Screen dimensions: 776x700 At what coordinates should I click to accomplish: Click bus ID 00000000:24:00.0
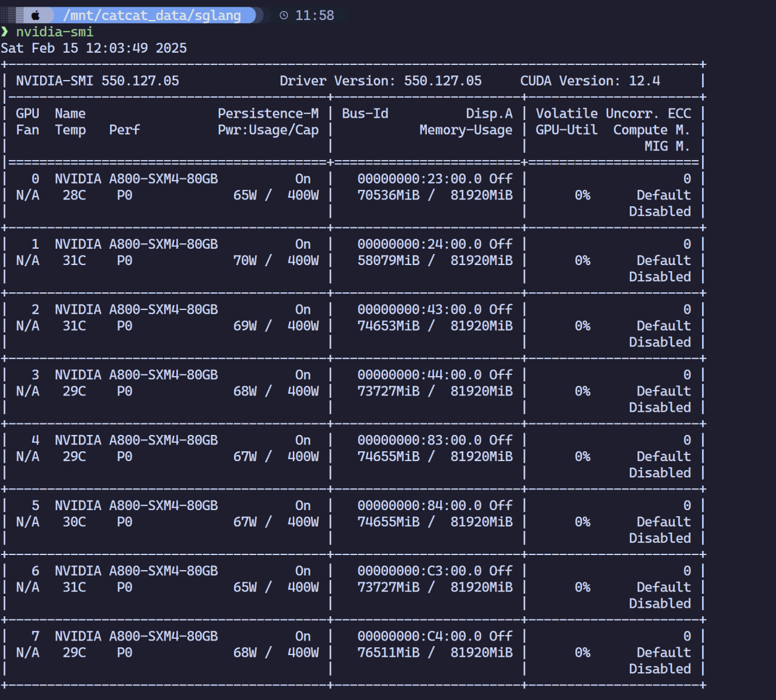[420, 244]
